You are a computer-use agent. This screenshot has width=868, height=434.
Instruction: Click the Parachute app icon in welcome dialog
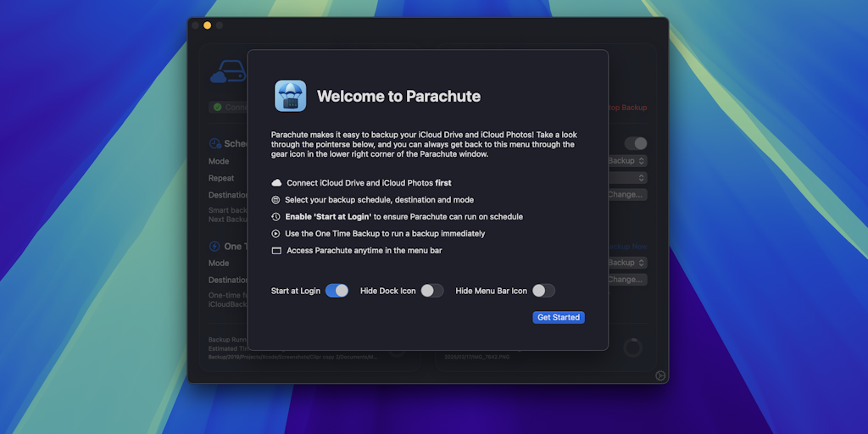(290, 96)
